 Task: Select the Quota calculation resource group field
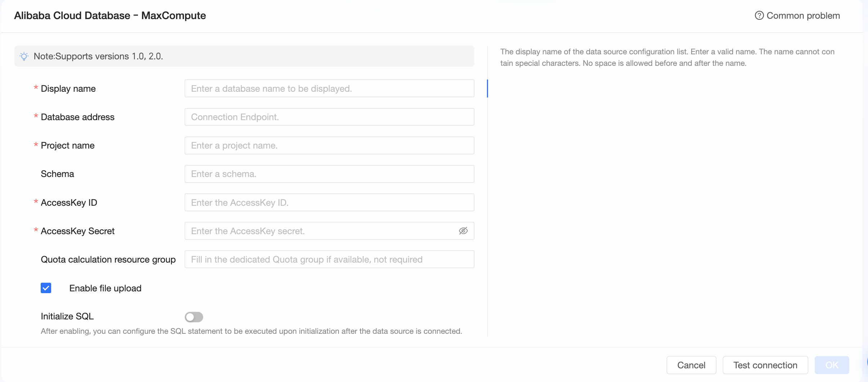(x=329, y=259)
